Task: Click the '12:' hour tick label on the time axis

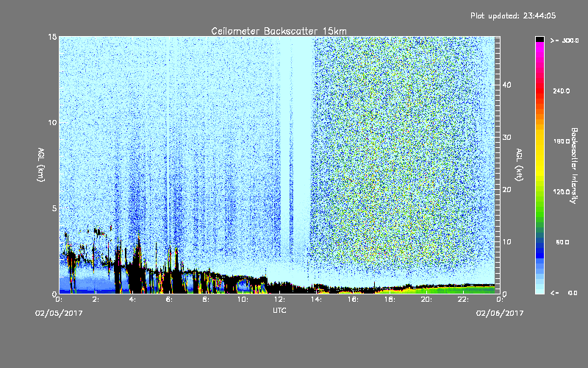Action: pyautogui.click(x=279, y=300)
